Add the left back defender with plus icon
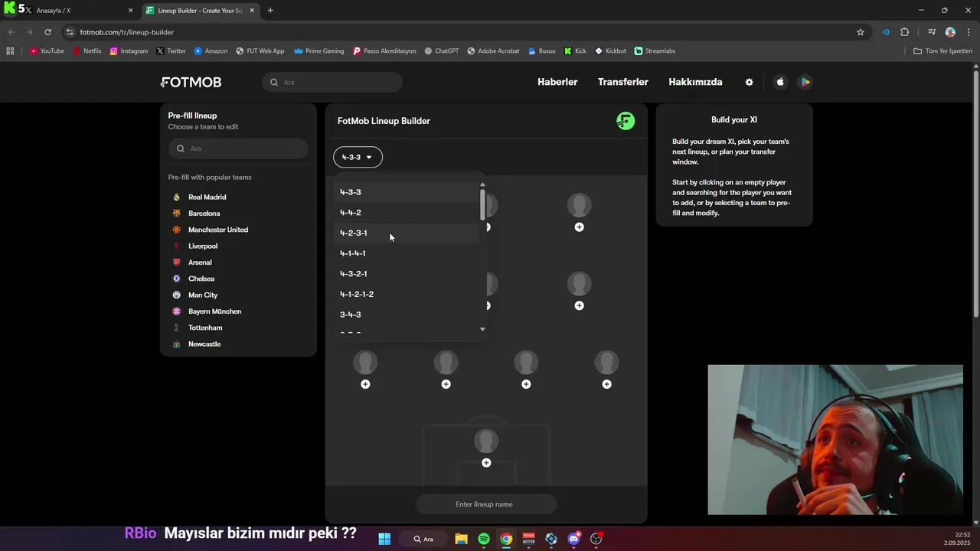Image resolution: width=980 pixels, height=551 pixels. coord(365,384)
